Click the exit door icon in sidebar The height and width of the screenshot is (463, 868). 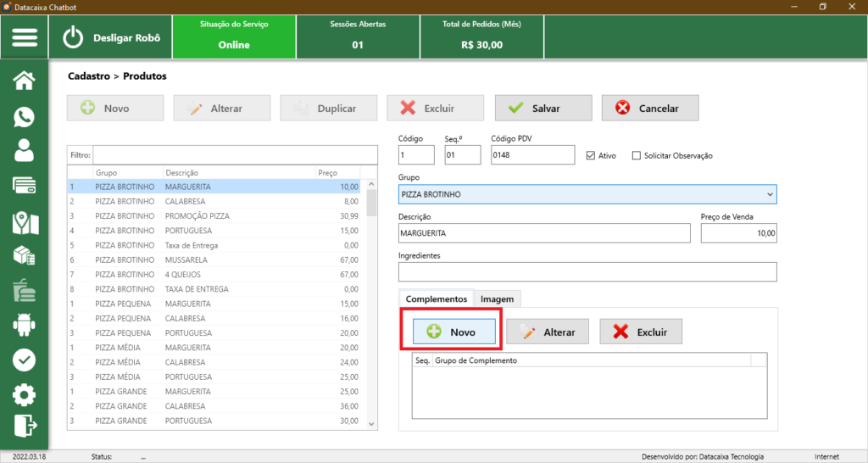25,426
